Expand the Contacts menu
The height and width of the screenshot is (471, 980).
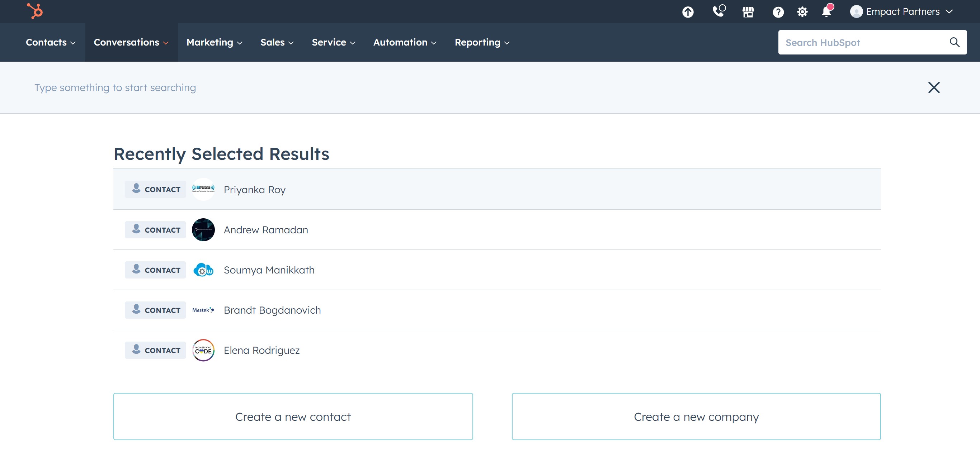50,42
